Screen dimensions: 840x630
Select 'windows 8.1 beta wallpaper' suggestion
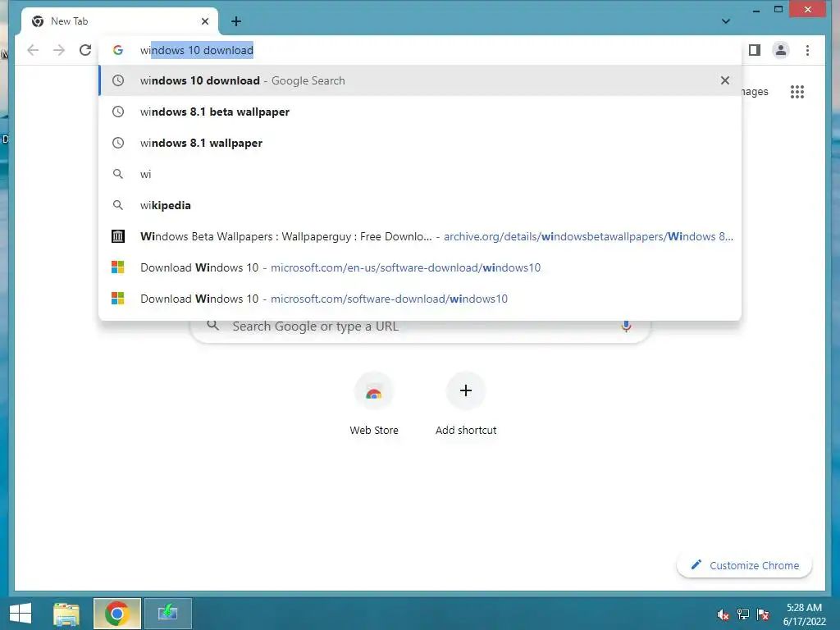pos(421,112)
